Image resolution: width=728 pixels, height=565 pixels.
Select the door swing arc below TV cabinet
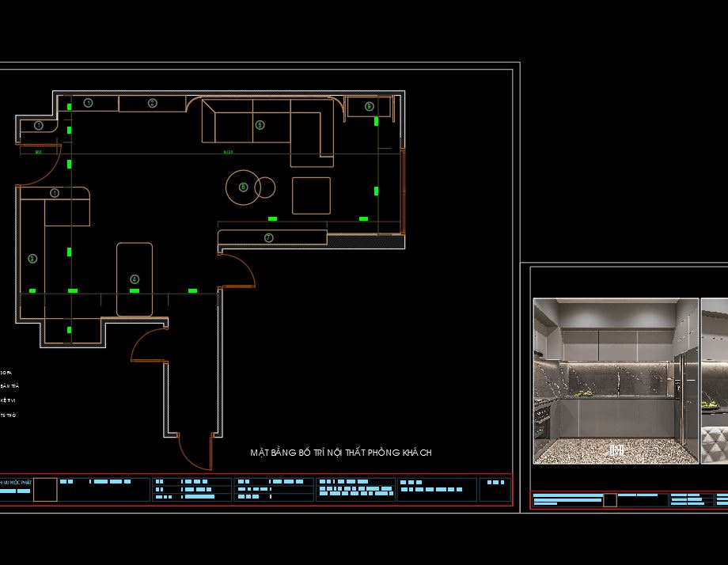tap(237, 270)
